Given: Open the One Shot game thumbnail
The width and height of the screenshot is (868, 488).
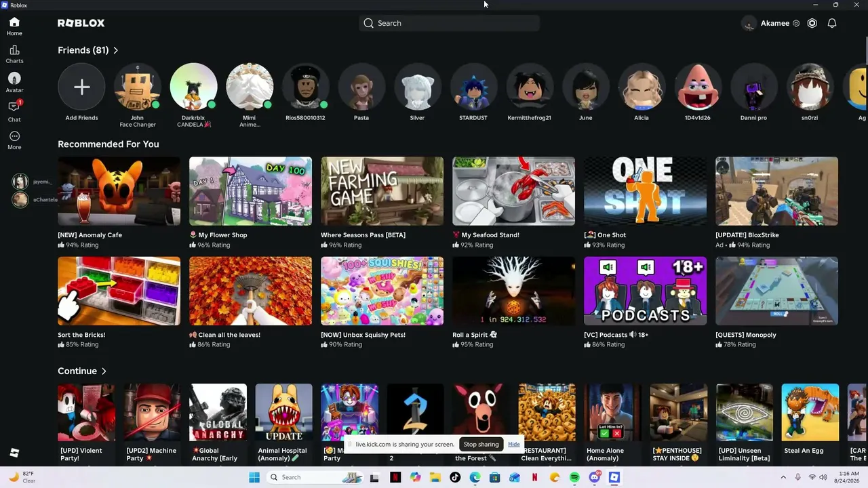Looking at the screenshot, I should (x=646, y=191).
